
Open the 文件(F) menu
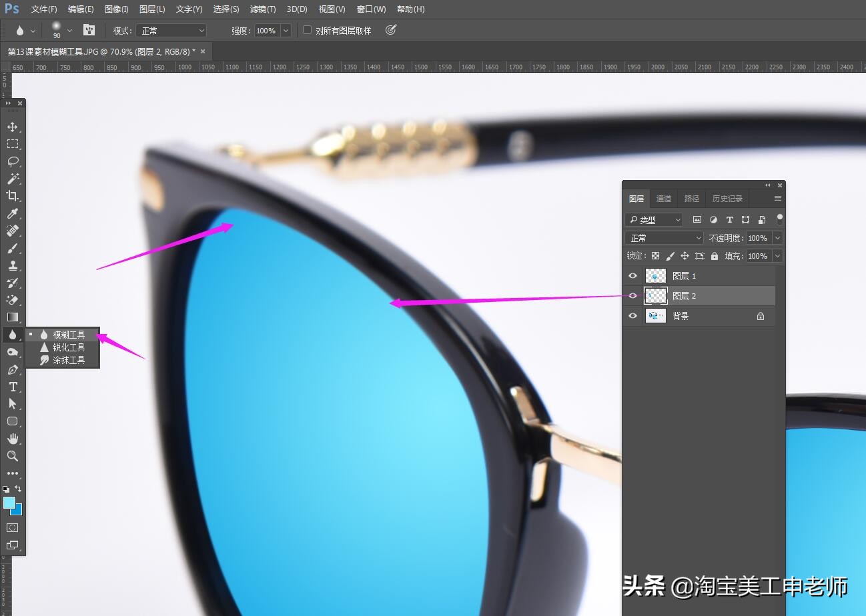click(44, 9)
